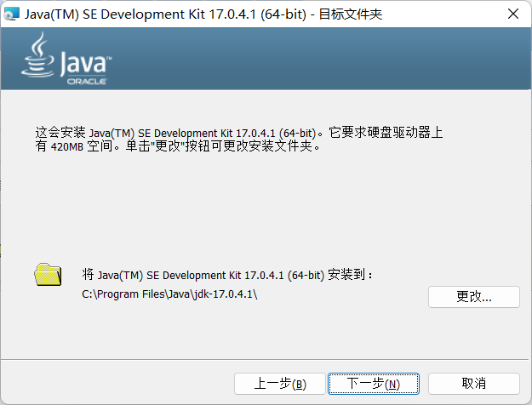Close the JDK installer window

click(513, 14)
